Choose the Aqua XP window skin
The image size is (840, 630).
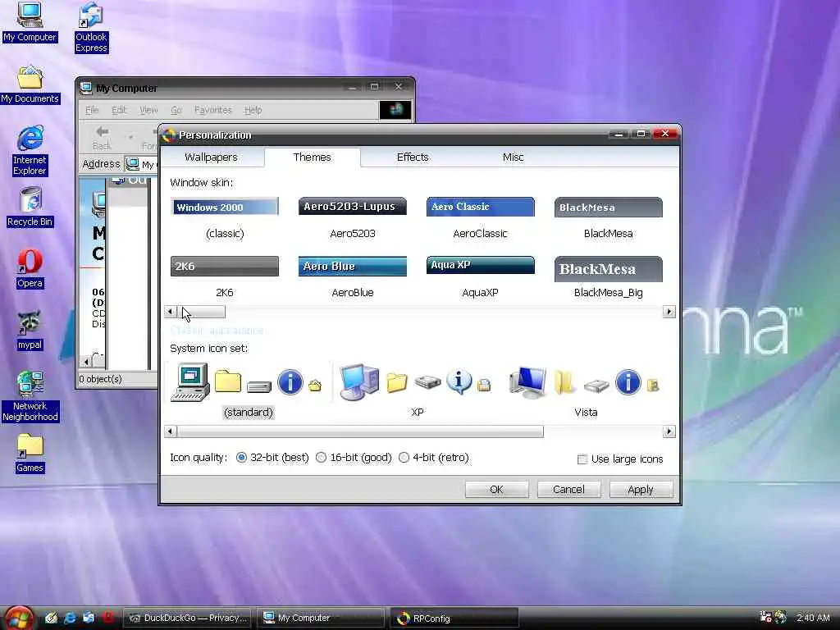point(481,277)
